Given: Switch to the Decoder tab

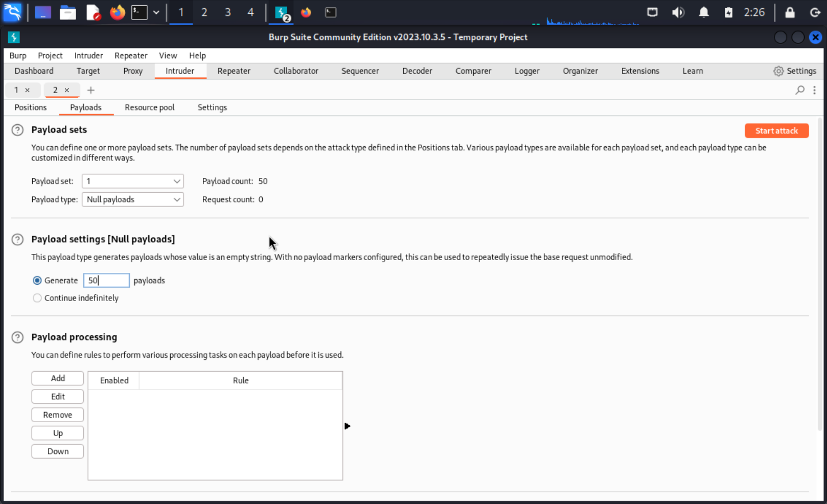Looking at the screenshot, I should (417, 71).
